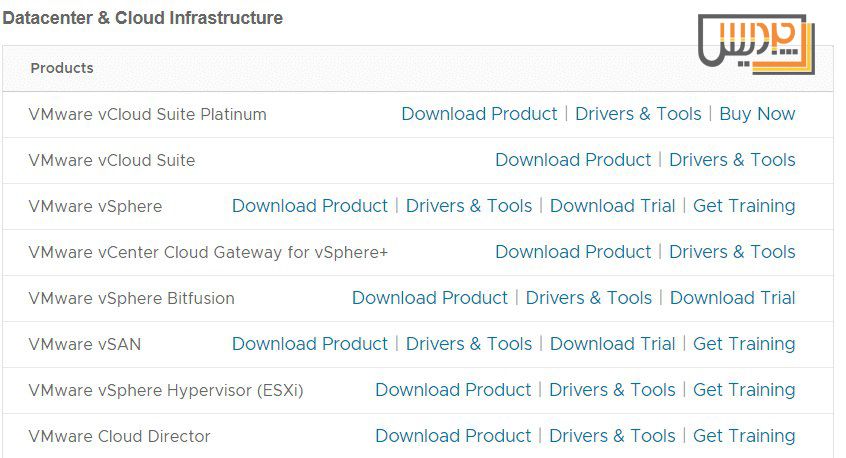Download Product for VMware vCloud Suite Platinum
Viewport: 846px width, 458px height.
pyautogui.click(x=479, y=114)
